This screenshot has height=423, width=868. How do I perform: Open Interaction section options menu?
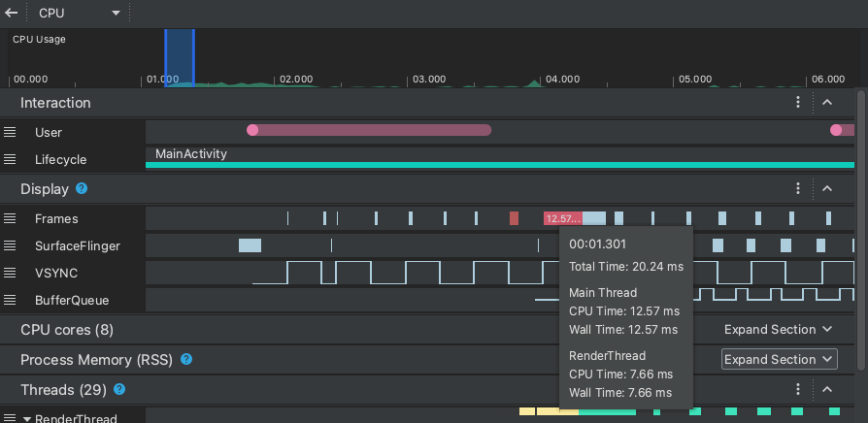(798, 103)
